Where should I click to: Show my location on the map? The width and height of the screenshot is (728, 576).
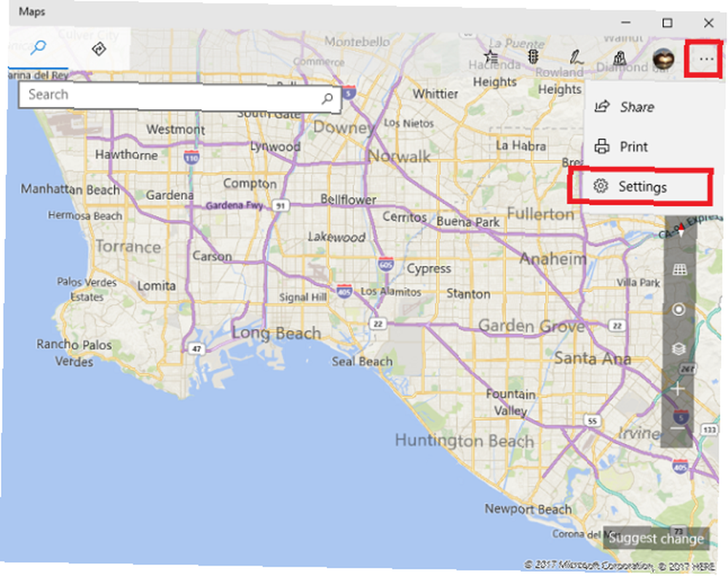(678, 309)
